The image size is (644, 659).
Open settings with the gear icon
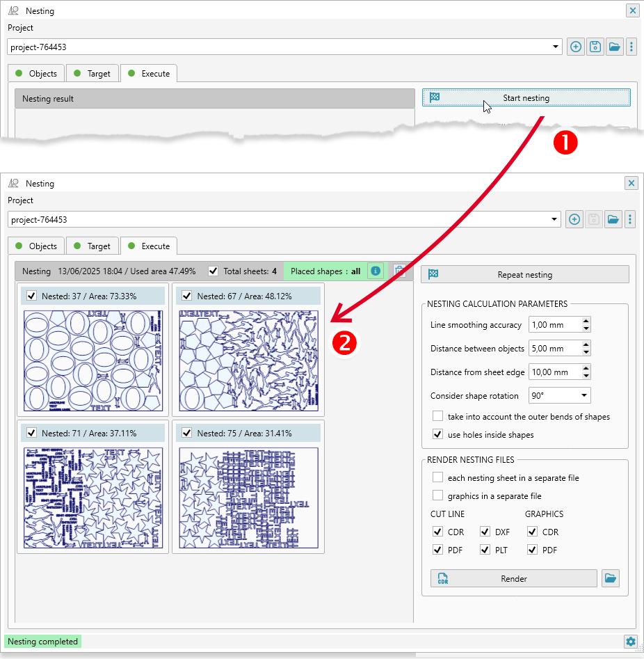630,642
